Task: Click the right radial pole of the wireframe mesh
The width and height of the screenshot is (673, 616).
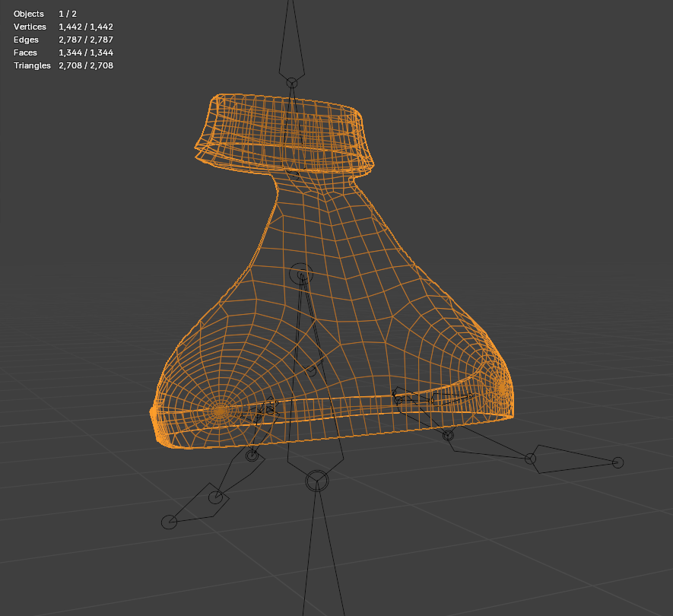Action: (501, 388)
